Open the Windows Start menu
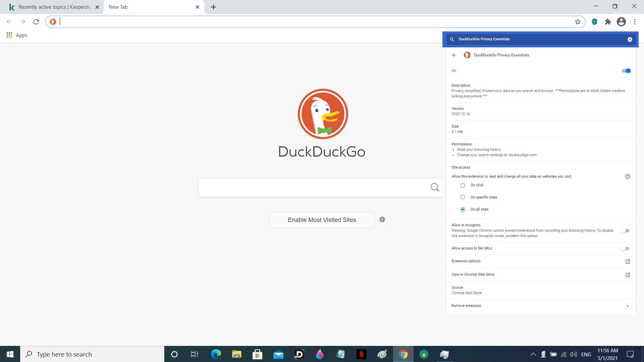This screenshot has width=644, height=362. click(x=10, y=354)
